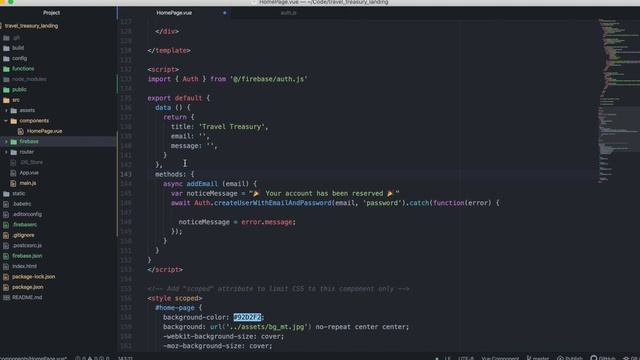Click the GitHub status bar button
The height and width of the screenshot is (360, 640).
click(x=603, y=358)
